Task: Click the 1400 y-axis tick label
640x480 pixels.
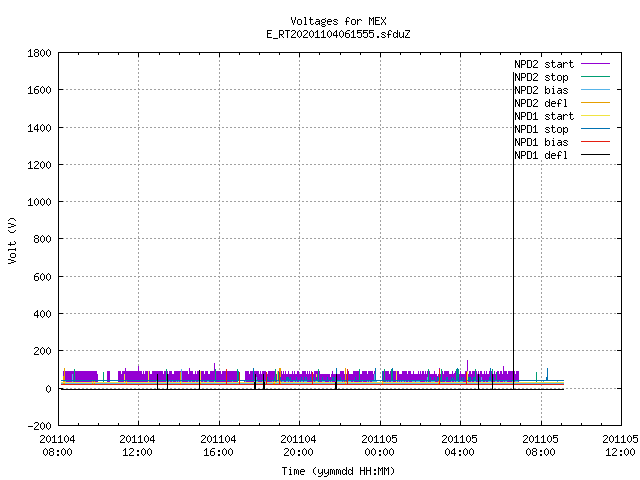Action: click(39, 128)
